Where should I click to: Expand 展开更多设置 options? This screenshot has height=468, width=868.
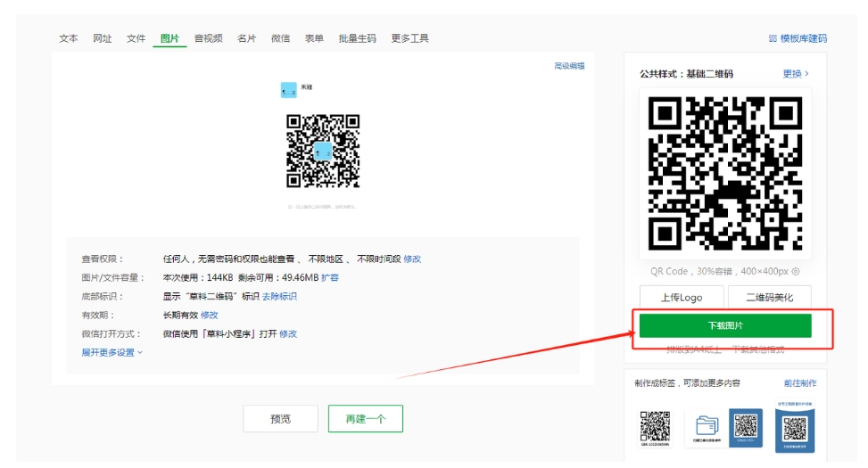[112, 352]
